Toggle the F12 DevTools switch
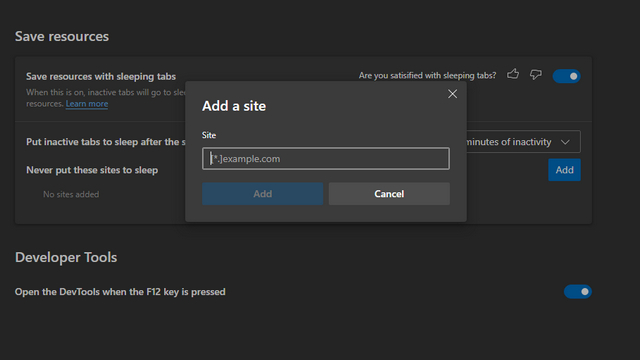Screen dimensions: 640x360 [x=578, y=291]
